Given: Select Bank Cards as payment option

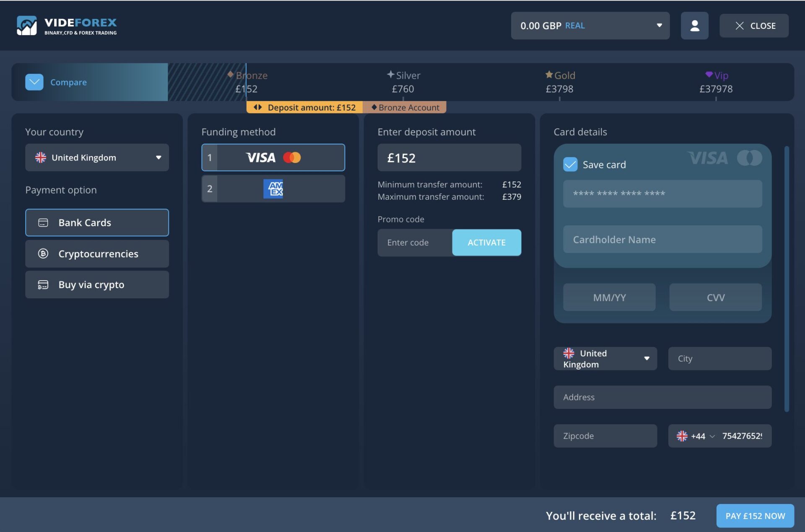Looking at the screenshot, I should point(97,222).
